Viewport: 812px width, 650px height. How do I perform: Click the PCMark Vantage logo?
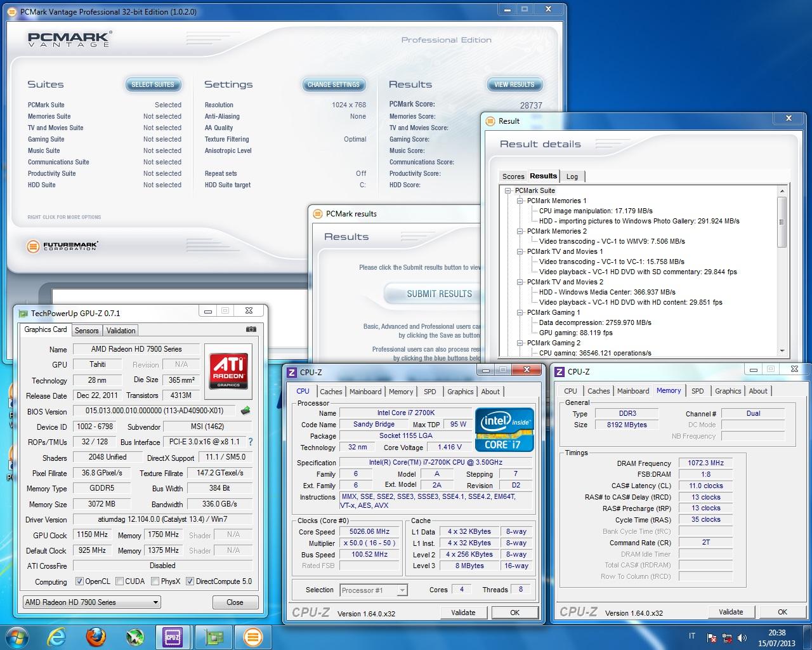pos(70,39)
